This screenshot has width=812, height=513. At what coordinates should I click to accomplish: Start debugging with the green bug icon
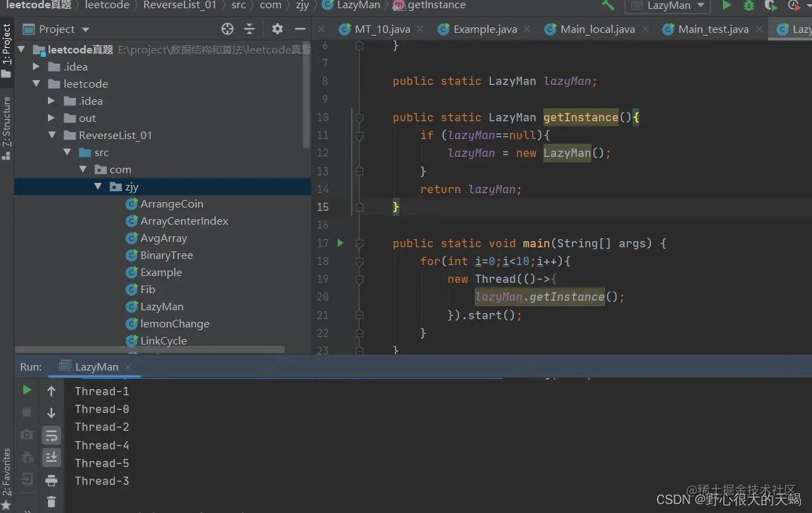pos(749,5)
